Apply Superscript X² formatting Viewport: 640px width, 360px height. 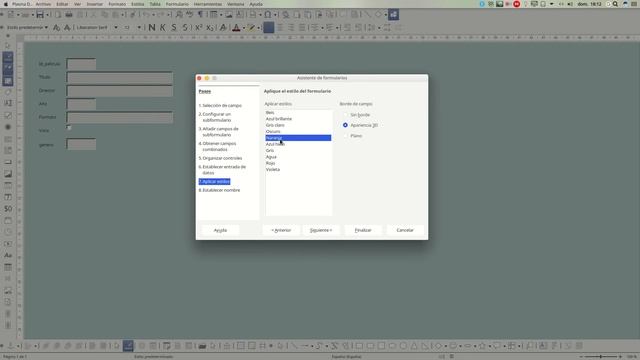click(198, 27)
